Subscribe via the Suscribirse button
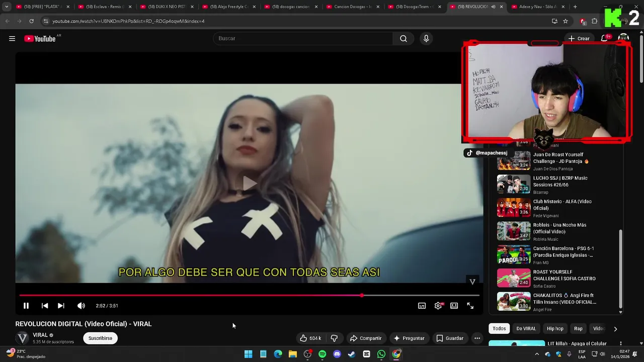644x362 pixels. pos(100,338)
